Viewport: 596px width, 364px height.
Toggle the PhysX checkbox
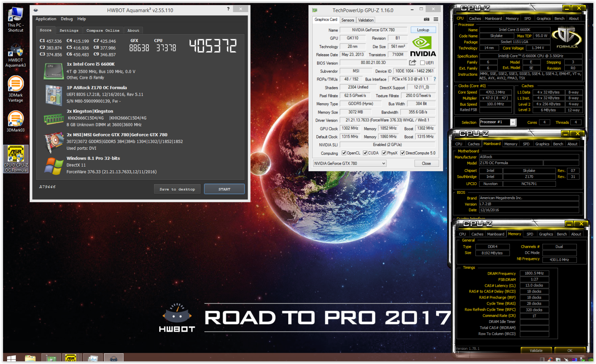coord(384,153)
